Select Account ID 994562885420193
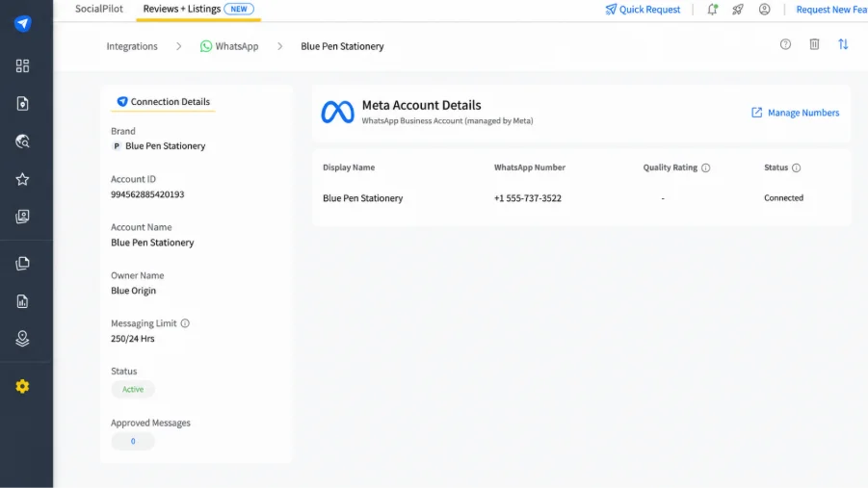 point(147,194)
